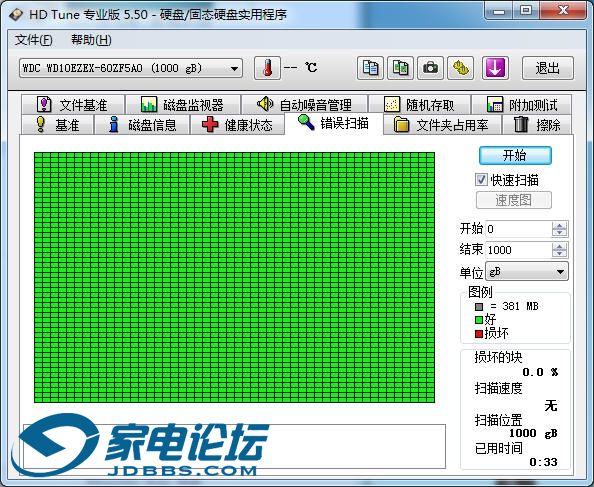Screen dimensions: 594x487
Task: Switch to the 文件基准 tab
Action: coord(73,105)
